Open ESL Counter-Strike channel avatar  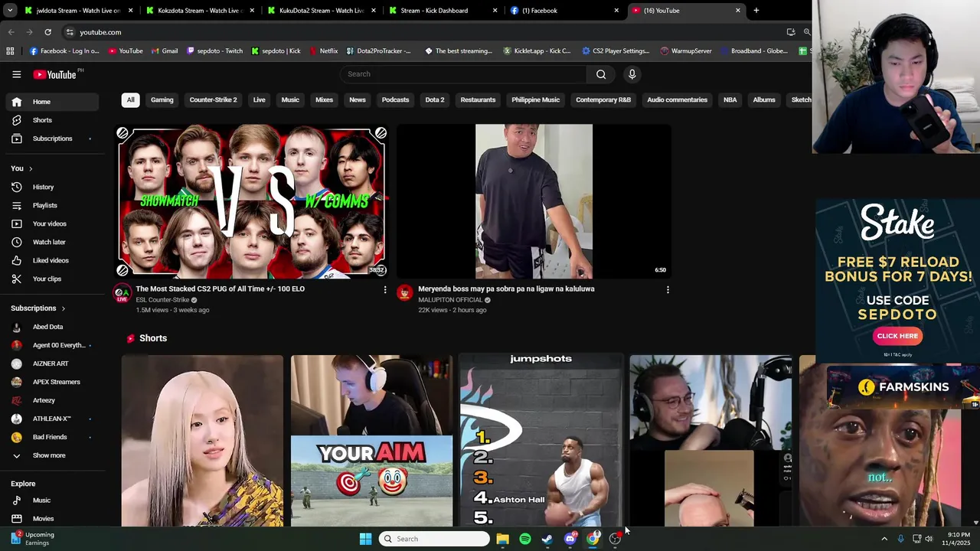click(122, 292)
